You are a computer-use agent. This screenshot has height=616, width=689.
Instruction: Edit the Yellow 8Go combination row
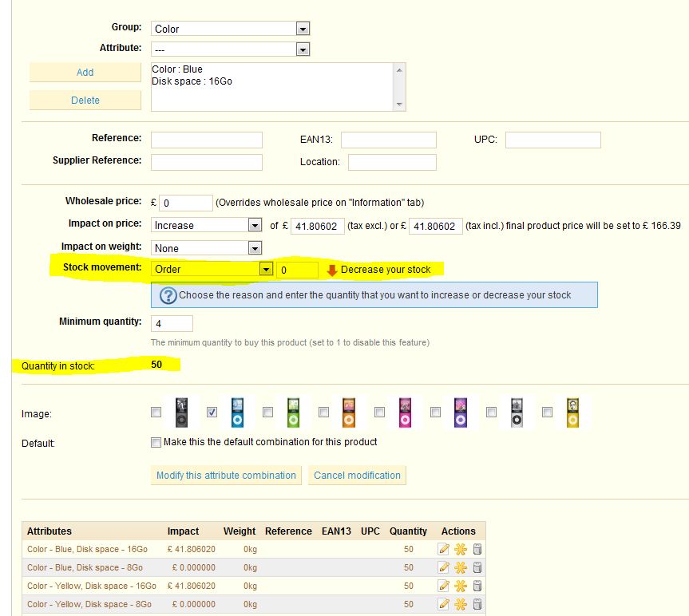point(444,604)
